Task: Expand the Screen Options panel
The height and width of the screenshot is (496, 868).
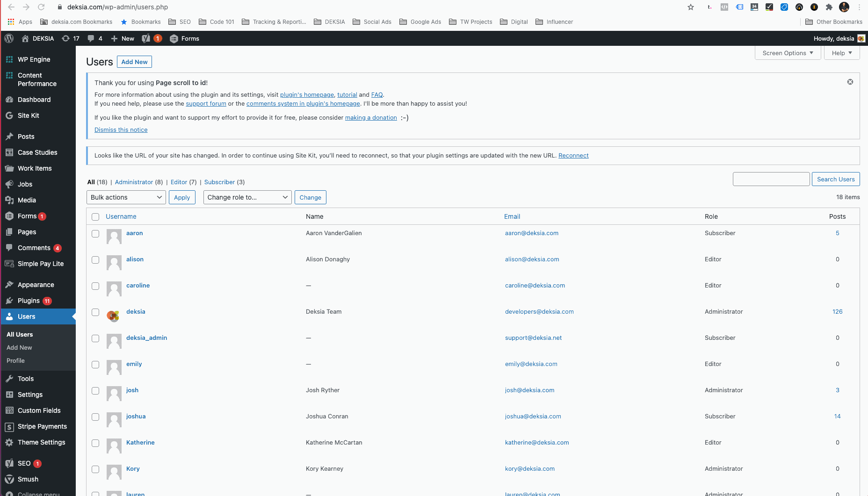Action: click(x=788, y=53)
